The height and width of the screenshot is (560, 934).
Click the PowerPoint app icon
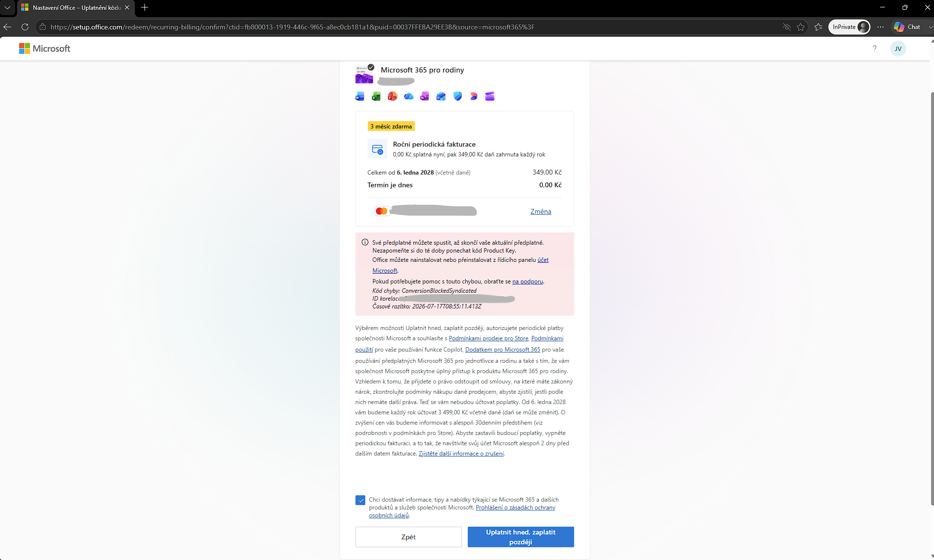click(392, 96)
